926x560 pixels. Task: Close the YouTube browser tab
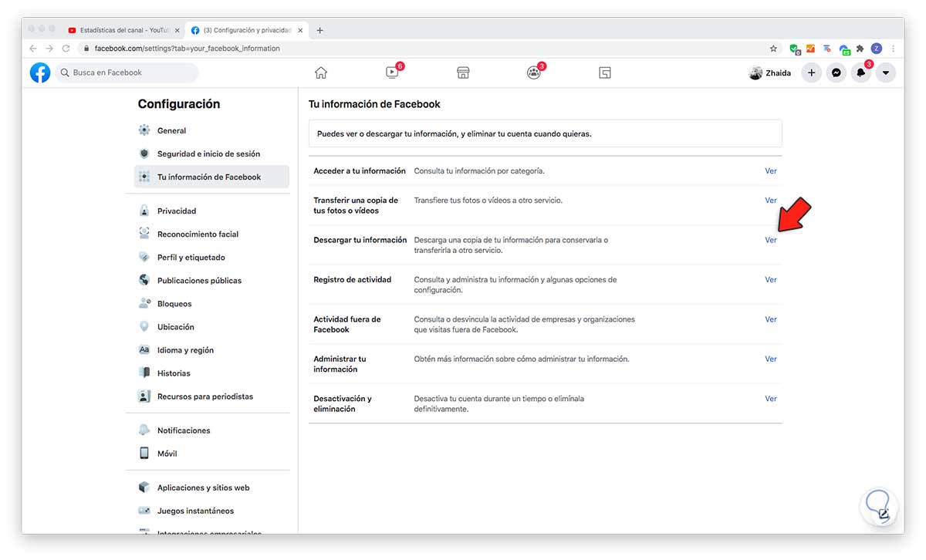pyautogui.click(x=177, y=30)
